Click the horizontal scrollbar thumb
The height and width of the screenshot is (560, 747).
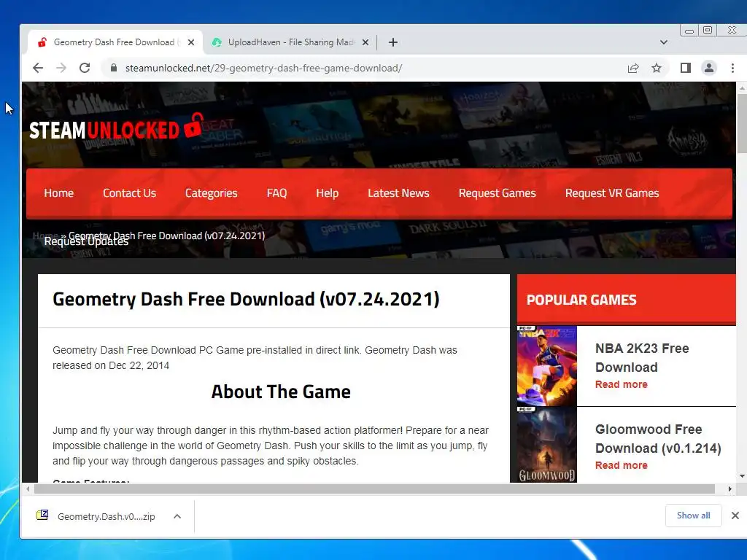point(374,489)
